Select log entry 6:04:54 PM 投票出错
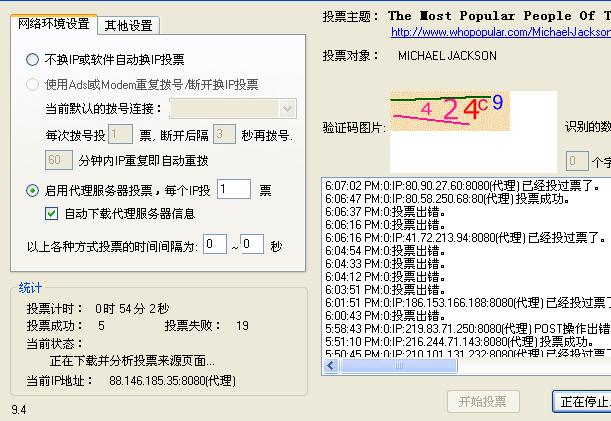This screenshot has width=611, height=421. pyautogui.click(x=385, y=251)
